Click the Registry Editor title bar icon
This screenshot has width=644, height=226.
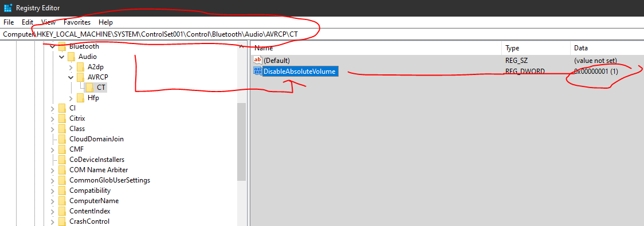click(7, 8)
